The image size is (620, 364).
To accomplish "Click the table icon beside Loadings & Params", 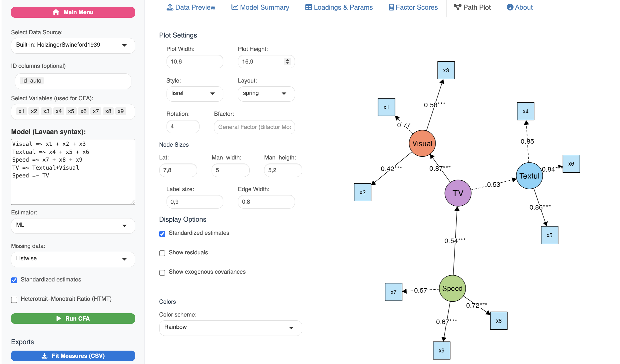I will click(x=308, y=7).
